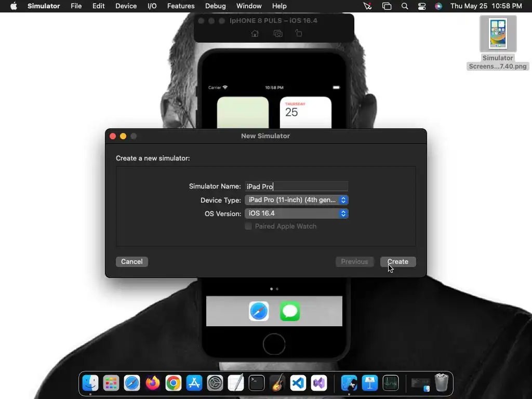The width and height of the screenshot is (532, 399).
Task: Open Activity Monitor from the Dock
Action: tap(391, 383)
